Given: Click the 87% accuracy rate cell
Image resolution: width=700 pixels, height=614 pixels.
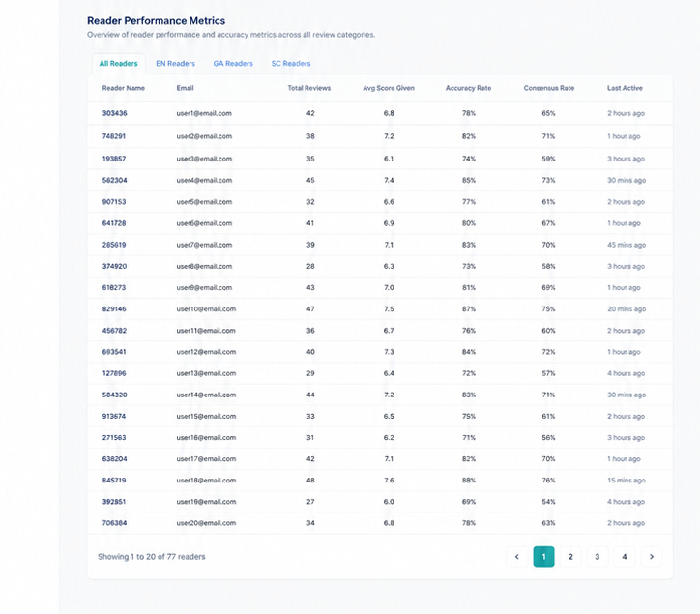Looking at the screenshot, I should click(469, 309).
